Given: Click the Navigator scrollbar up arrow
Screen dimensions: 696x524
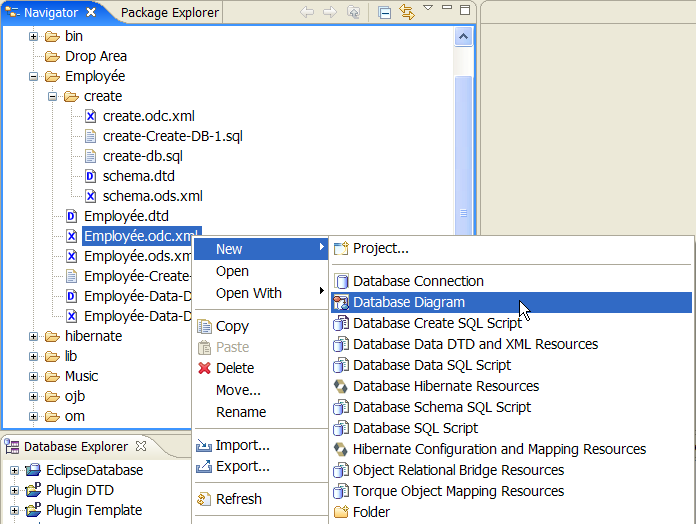Looking at the screenshot, I should click(x=463, y=37).
